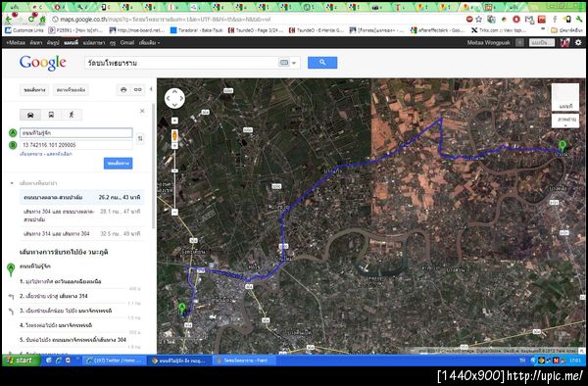Image resolution: width=588 pixels, height=386 pixels.
Task: Click the 'My places' panel button
Action: pos(71,90)
